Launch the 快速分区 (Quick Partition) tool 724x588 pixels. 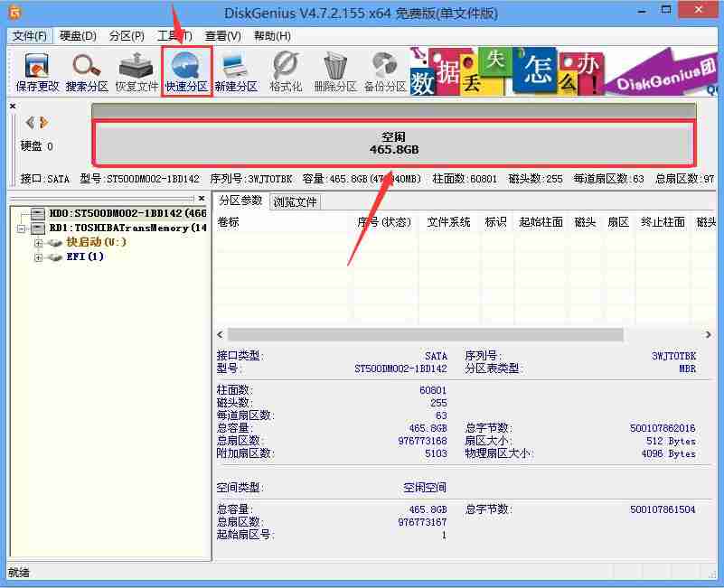[186, 72]
